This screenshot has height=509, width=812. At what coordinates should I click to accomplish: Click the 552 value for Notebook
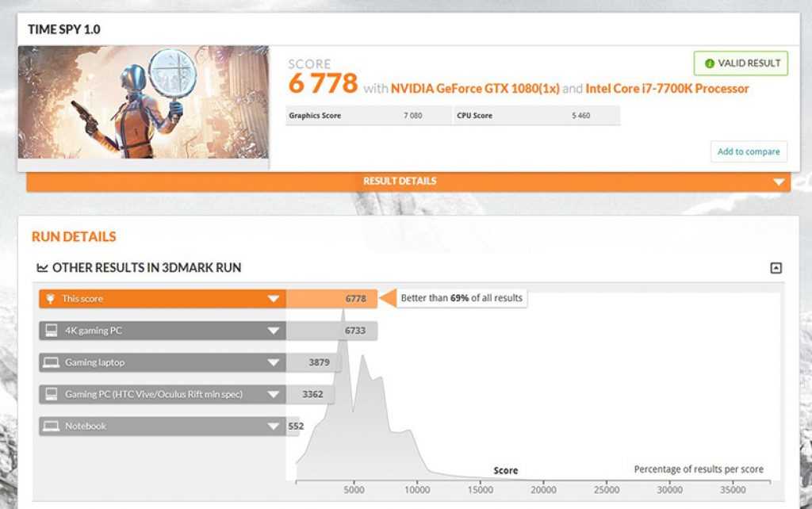pos(297,427)
